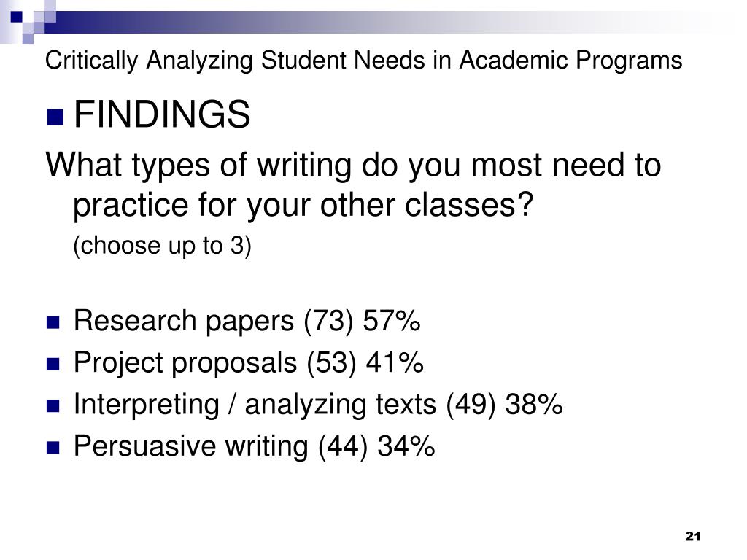Image resolution: width=747 pixels, height=560 pixels.
Task: Click the '57%' percentage value
Action: coord(392,321)
